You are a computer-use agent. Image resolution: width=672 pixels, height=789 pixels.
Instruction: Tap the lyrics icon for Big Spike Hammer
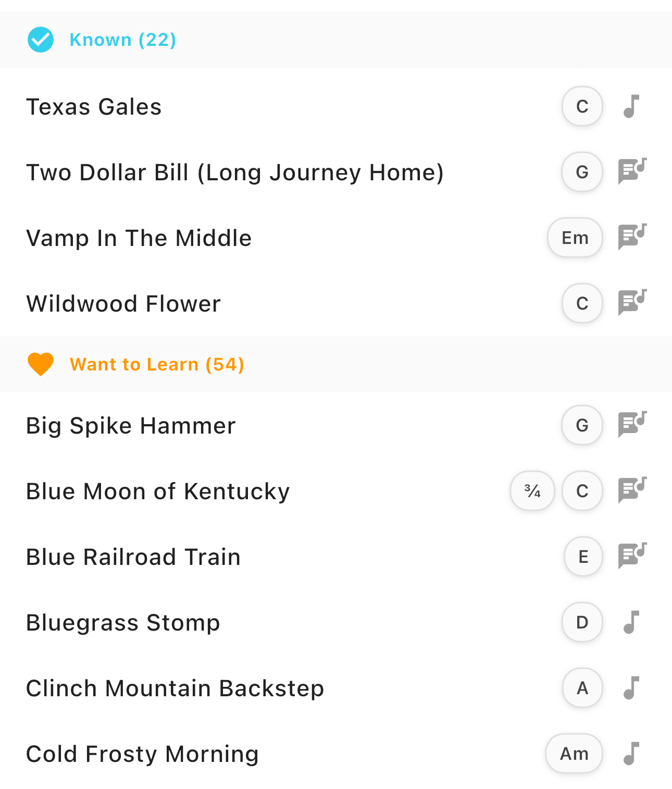[632, 425]
